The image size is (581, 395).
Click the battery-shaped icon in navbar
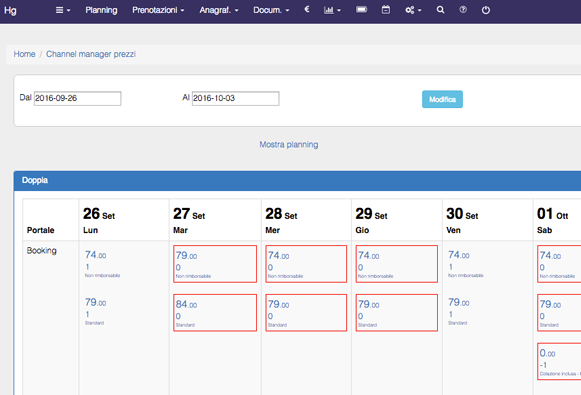[361, 10]
